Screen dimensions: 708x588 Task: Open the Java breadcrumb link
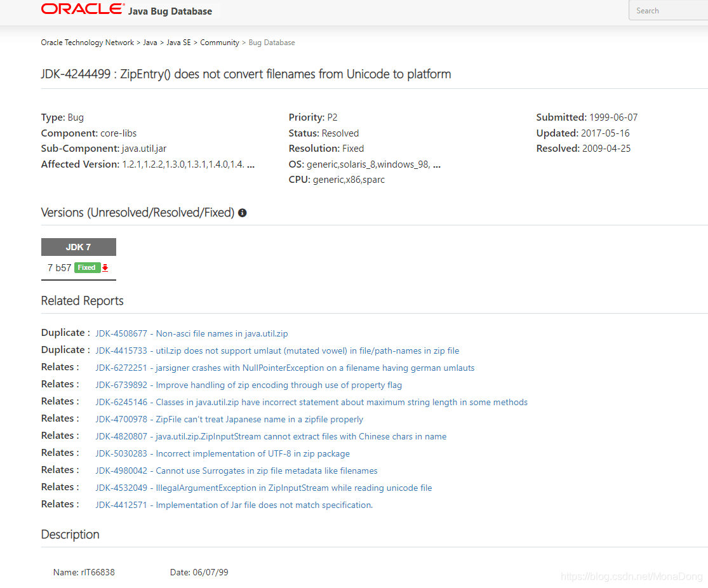point(150,43)
